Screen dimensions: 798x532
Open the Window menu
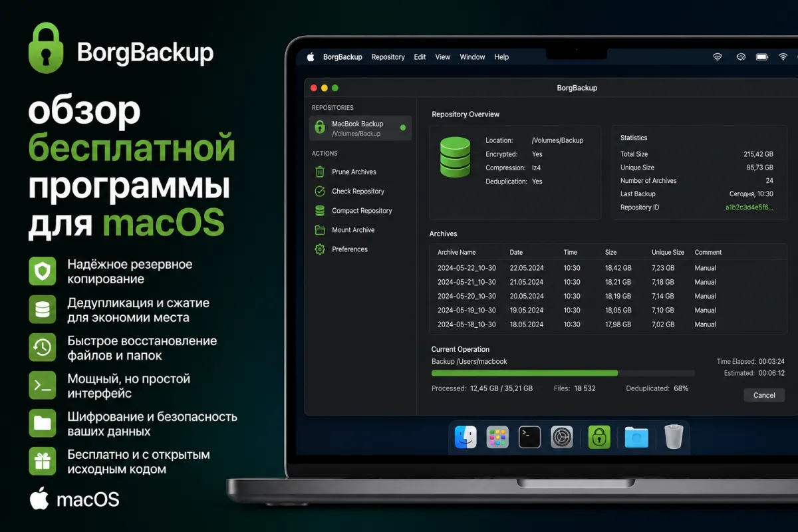click(x=472, y=57)
